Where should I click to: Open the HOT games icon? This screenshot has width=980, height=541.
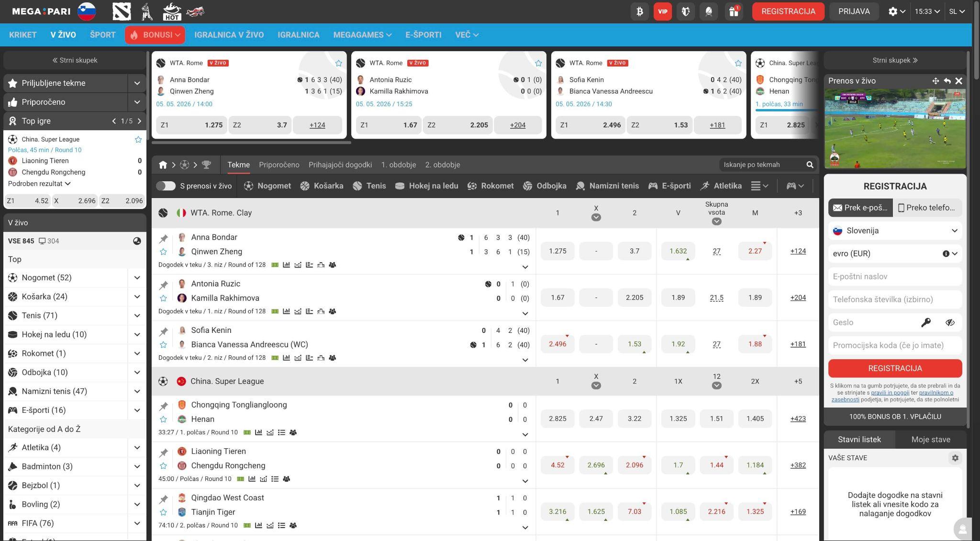pos(172,11)
